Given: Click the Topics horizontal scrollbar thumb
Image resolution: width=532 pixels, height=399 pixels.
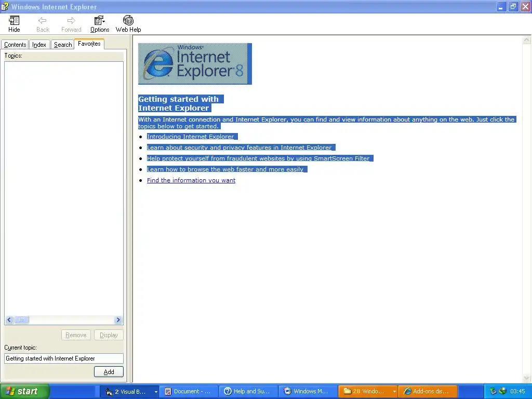Looking at the screenshot, I should click(21, 320).
